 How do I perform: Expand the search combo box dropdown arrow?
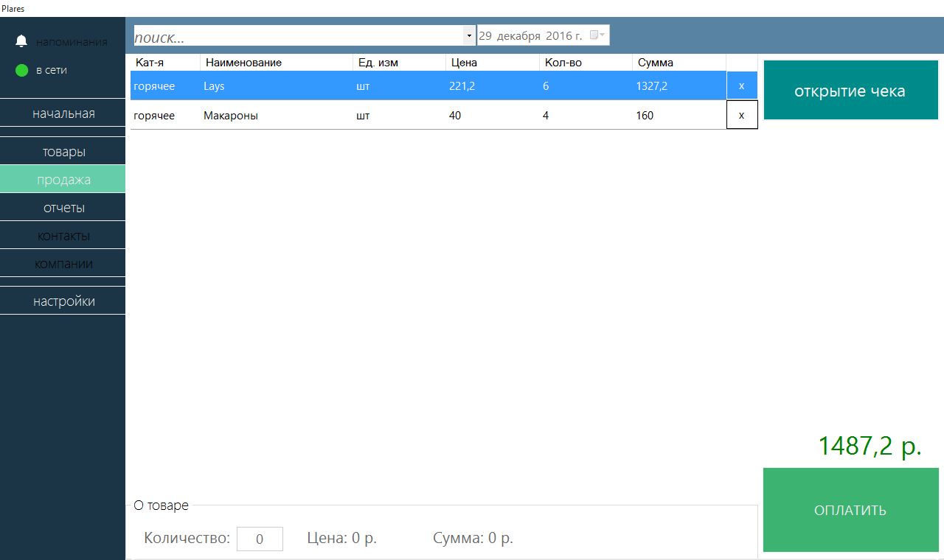click(469, 36)
